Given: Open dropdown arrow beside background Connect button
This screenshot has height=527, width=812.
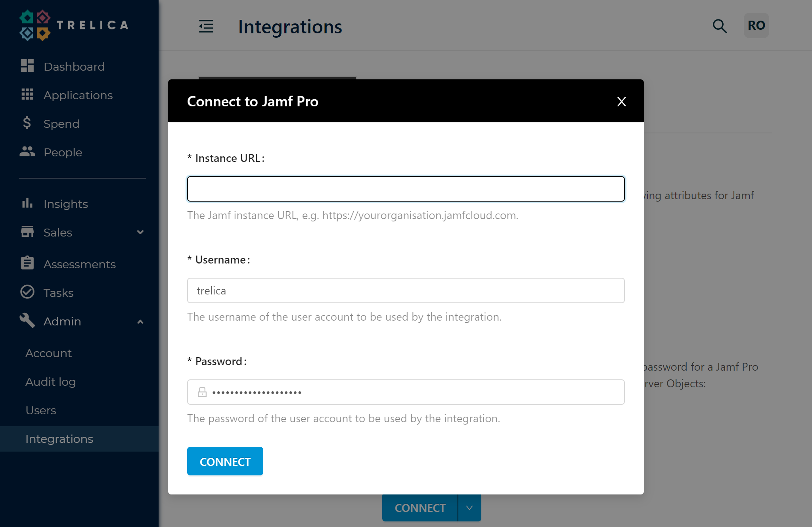Looking at the screenshot, I should (469, 508).
